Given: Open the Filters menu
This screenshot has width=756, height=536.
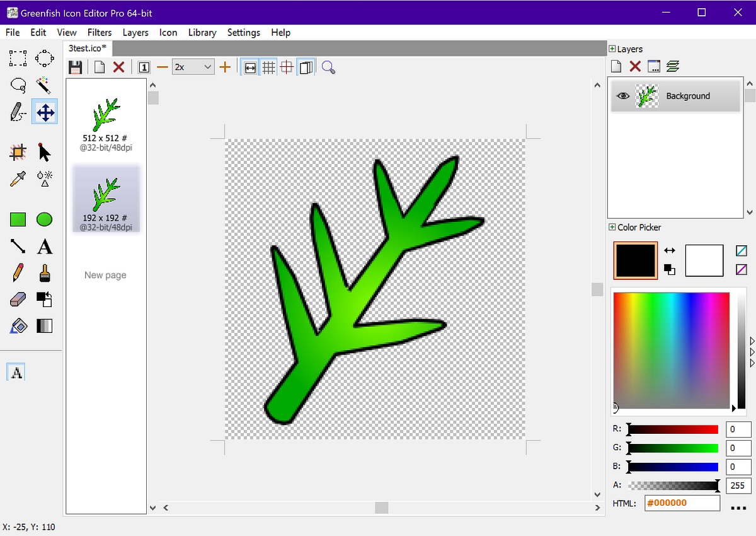Looking at the screenshot, I should 100,32.
